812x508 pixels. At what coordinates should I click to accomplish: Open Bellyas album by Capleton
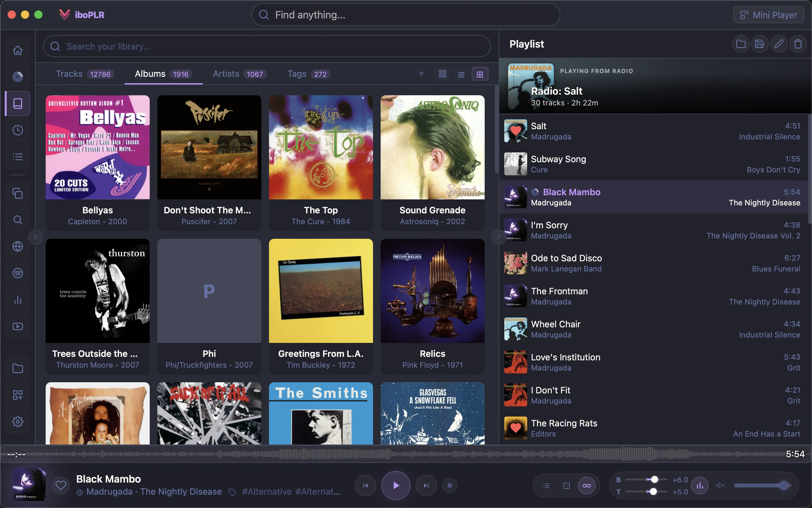point(97,163)
